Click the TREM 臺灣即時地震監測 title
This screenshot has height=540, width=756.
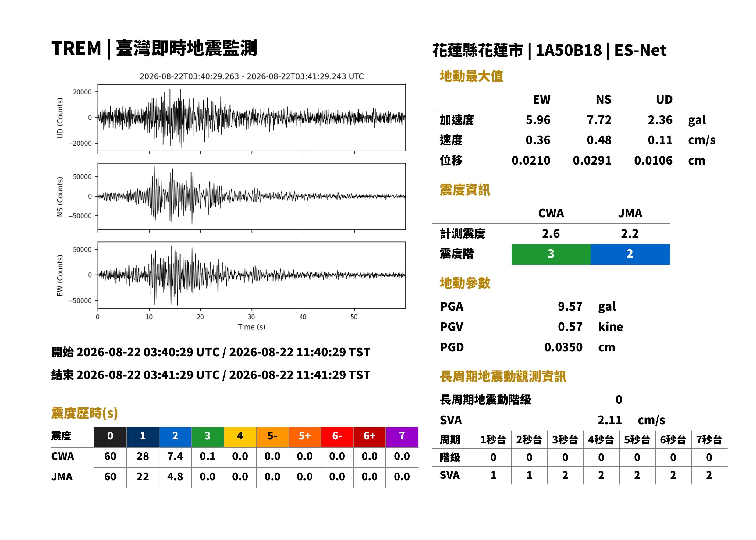pos(154,48)
